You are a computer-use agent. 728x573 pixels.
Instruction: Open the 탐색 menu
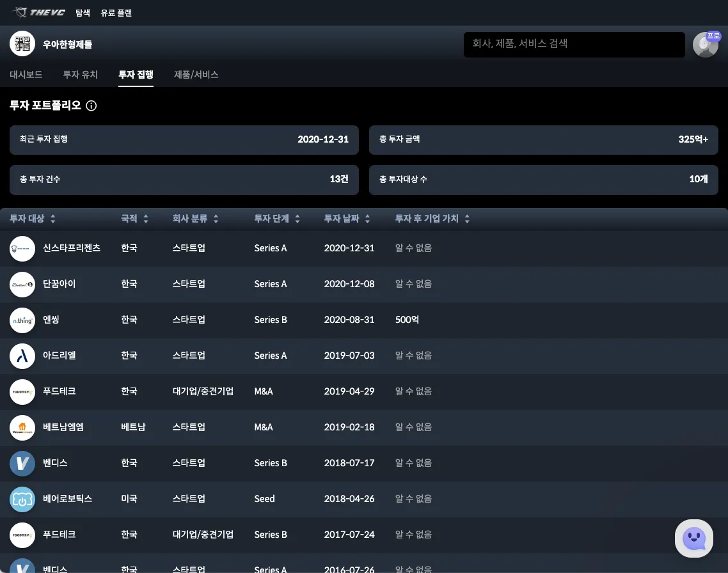[83, 13]
